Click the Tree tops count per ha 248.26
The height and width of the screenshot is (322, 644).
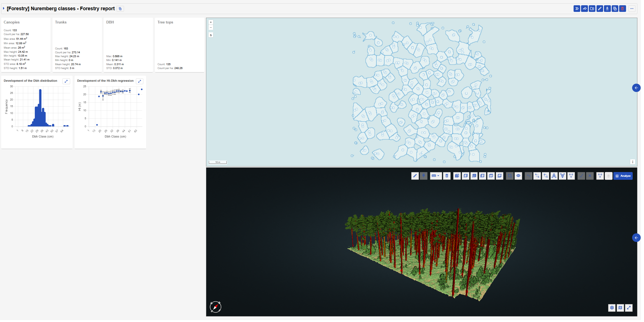coord(178,68)
